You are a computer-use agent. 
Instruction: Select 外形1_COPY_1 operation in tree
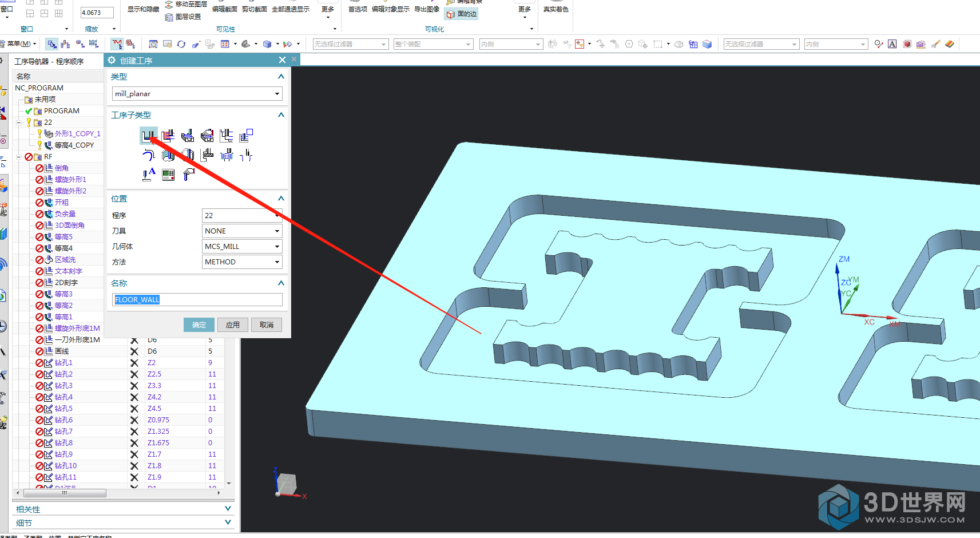pos(77,133)
